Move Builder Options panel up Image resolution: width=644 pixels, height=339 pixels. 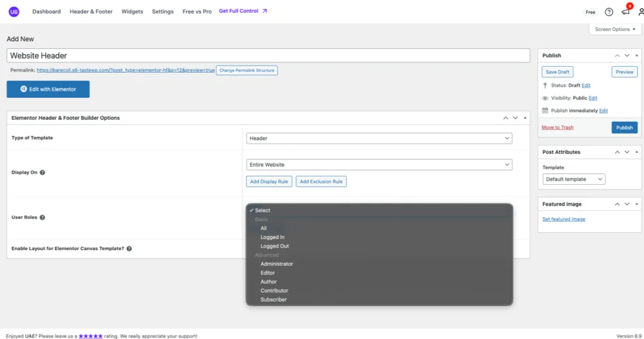(x=505, y=118)
